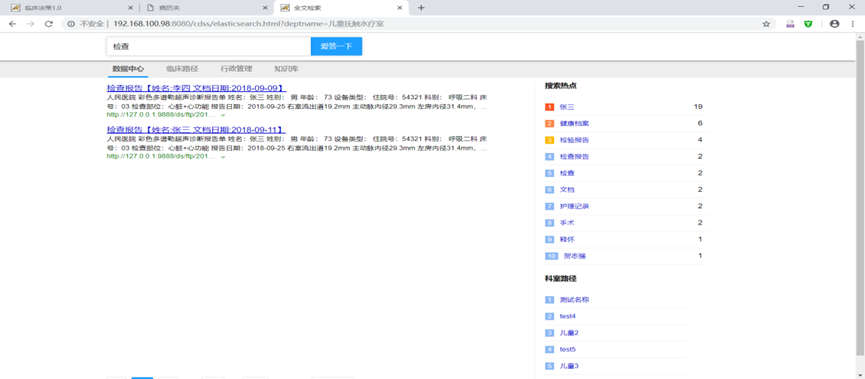Expand dropdown arrow beside 李四 result URL
The image size is (865, 379).
tap(223, 115)
